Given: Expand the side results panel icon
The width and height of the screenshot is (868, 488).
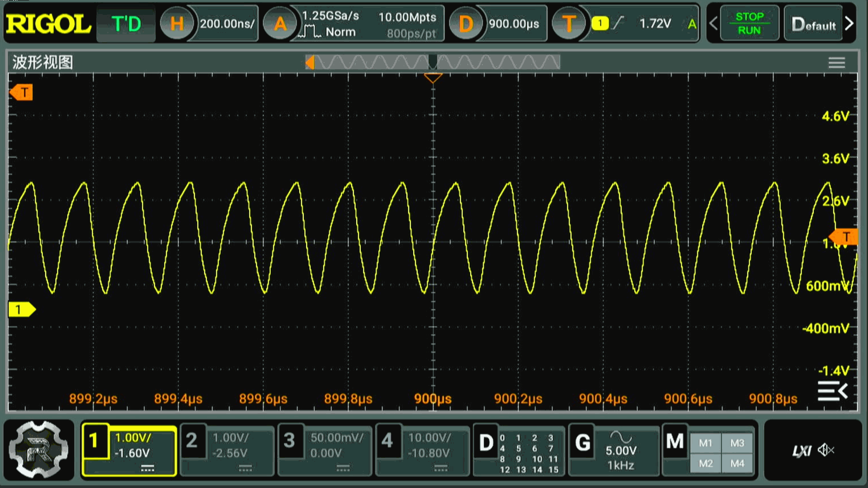Looking at the screenshot, I should point(832,391).
